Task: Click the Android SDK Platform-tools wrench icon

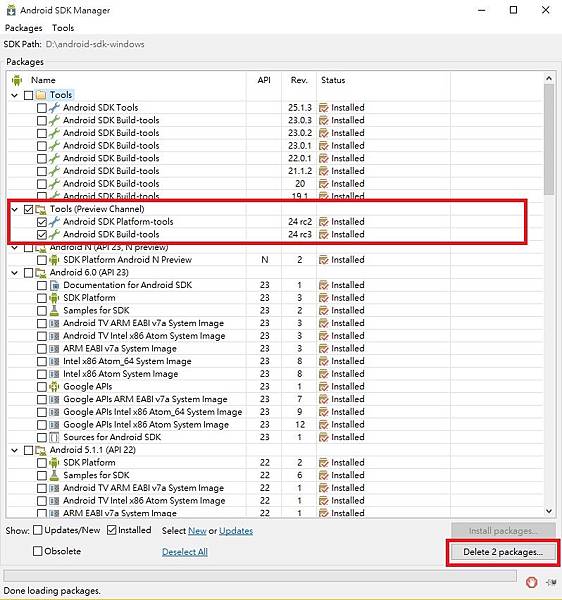Action: point(54,222)
